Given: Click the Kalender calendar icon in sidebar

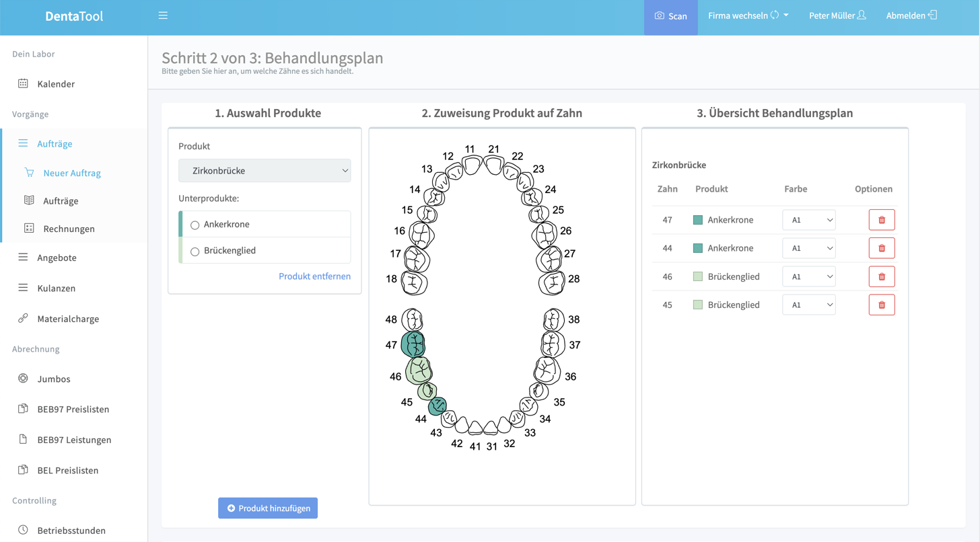Looking at the screenshot, I should 23,84.
